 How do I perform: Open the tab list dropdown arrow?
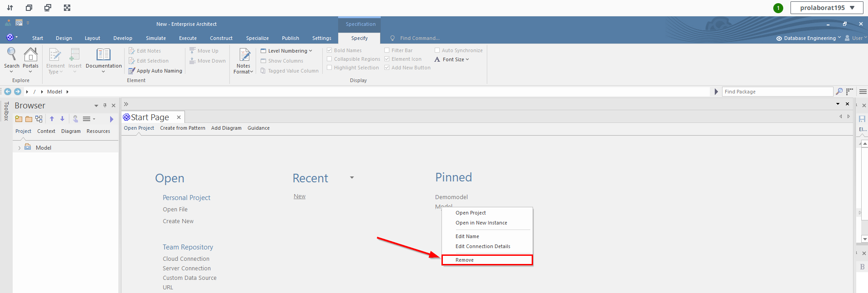[x=838, y=104]
